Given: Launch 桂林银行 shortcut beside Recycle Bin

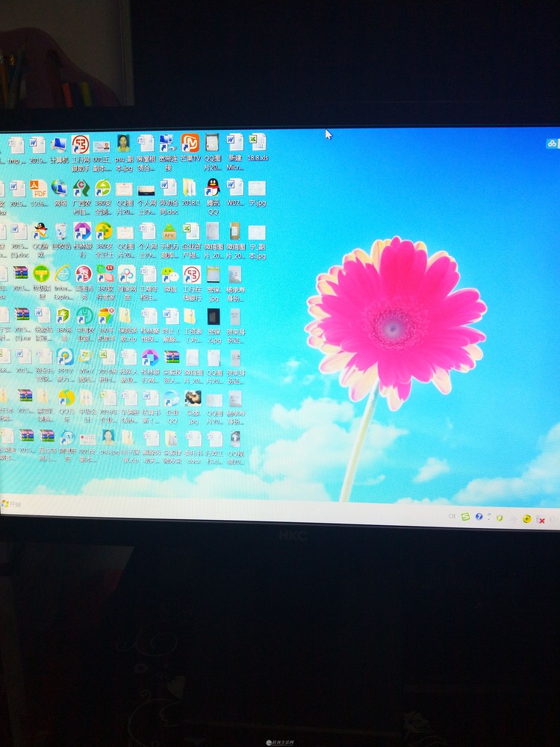Looking at the screenshot, I should click(82, 241).
